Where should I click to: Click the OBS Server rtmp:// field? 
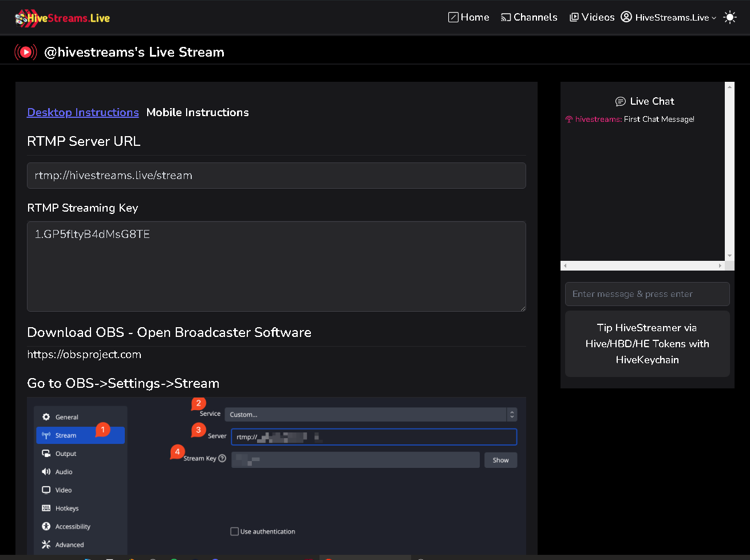(374, 437)
